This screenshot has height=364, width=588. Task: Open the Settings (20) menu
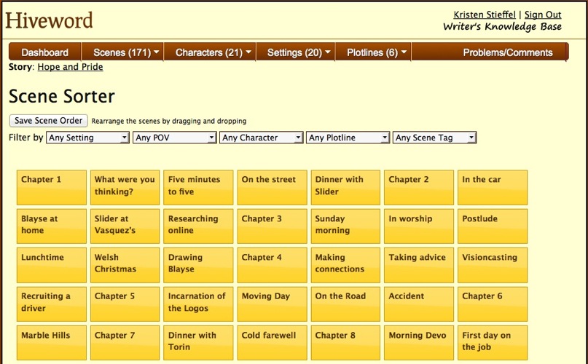(299, 52)
